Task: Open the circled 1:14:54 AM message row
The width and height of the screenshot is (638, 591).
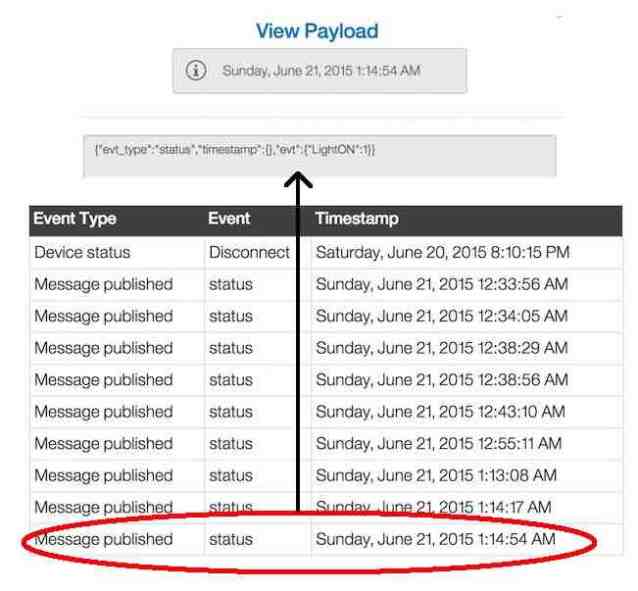Action: click(326, 539)
